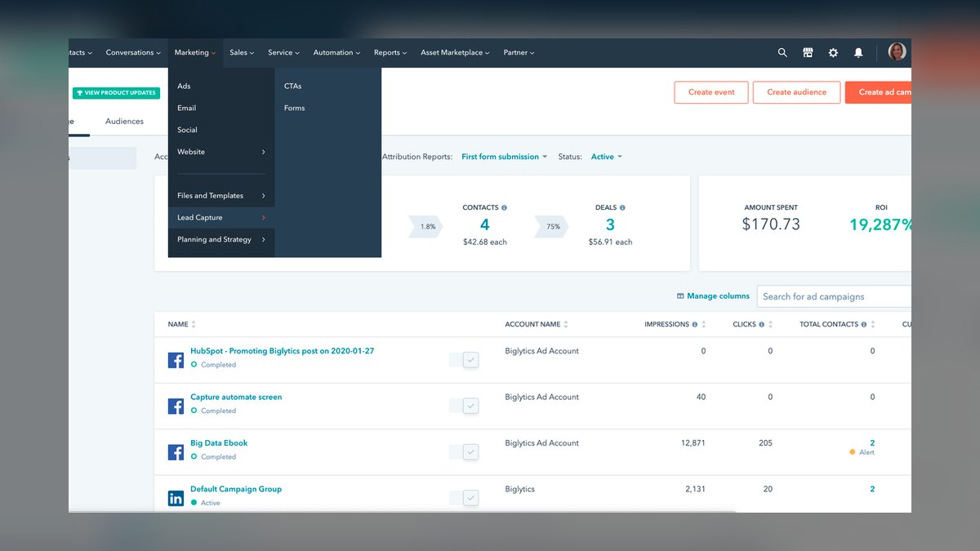Screen dimensions: 980x551
Task: Select Social in Marketing menu
Action: tap(221, 130)
